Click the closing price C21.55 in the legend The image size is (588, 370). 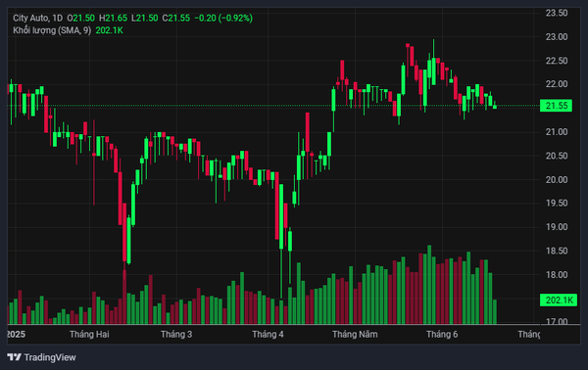coord(175,18)
